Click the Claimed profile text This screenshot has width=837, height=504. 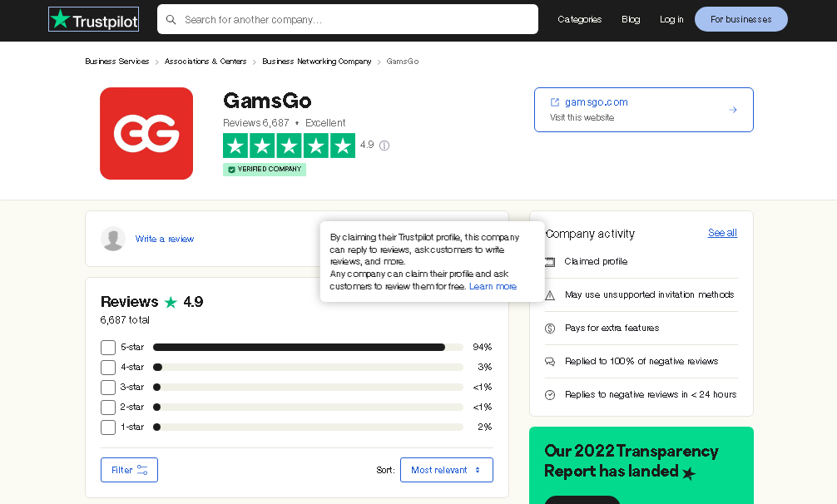(596, 261)
